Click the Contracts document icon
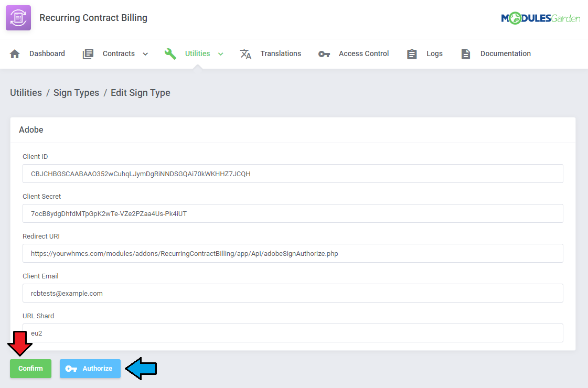Image resolution: width=588 pixels, height=388 pixels. pyautogui.click(x=88, y=54)
